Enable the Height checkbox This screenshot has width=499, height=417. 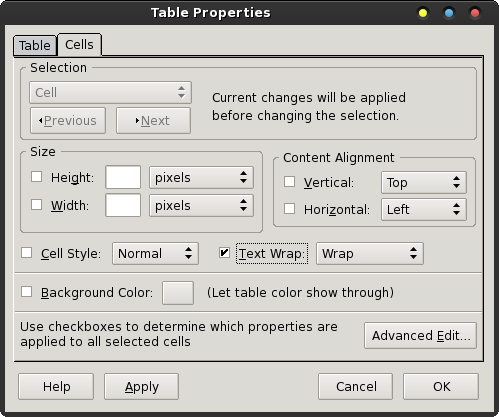36,177
